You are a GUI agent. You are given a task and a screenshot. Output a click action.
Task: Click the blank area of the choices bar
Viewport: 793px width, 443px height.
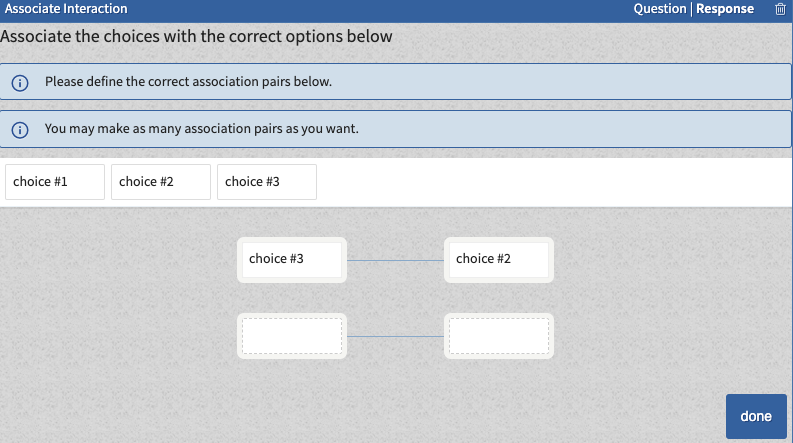click(554, 182)
